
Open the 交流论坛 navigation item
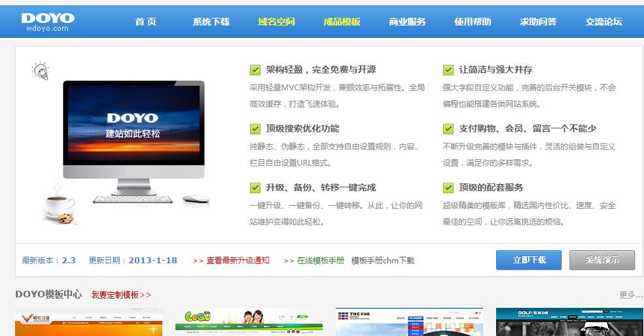pos(603,22)
